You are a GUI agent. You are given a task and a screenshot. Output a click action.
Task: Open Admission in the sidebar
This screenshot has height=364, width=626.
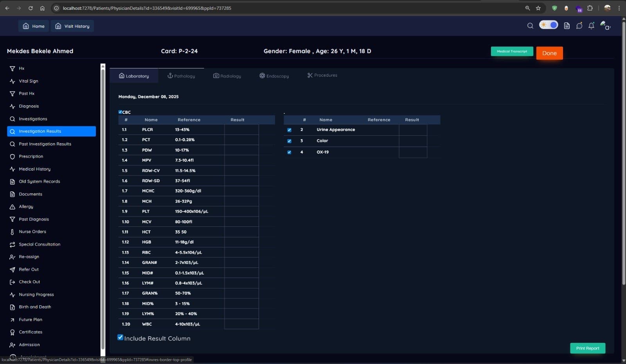pos(51,344)
